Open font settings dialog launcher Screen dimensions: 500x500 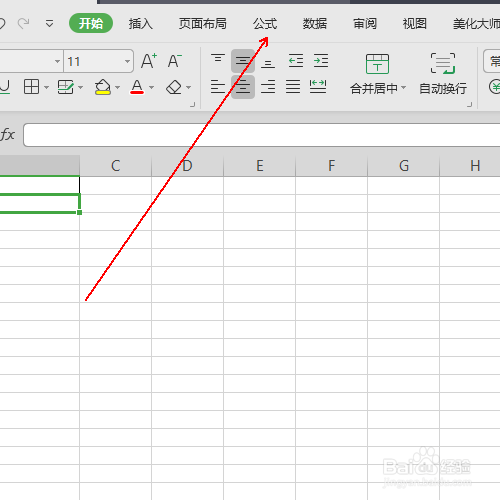192,105
